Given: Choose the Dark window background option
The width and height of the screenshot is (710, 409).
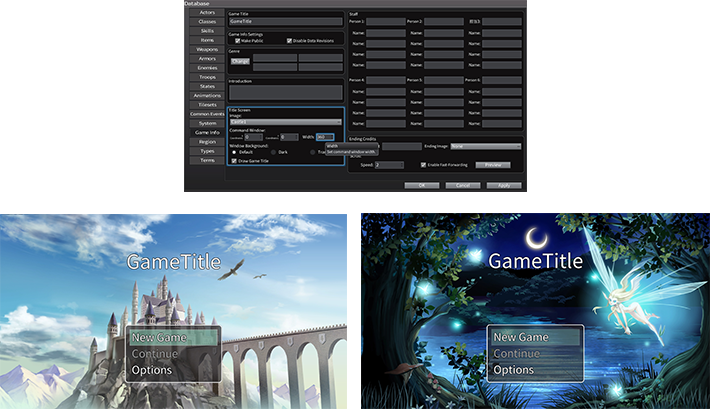Looking at the screenshot, I should click(273, 152).
